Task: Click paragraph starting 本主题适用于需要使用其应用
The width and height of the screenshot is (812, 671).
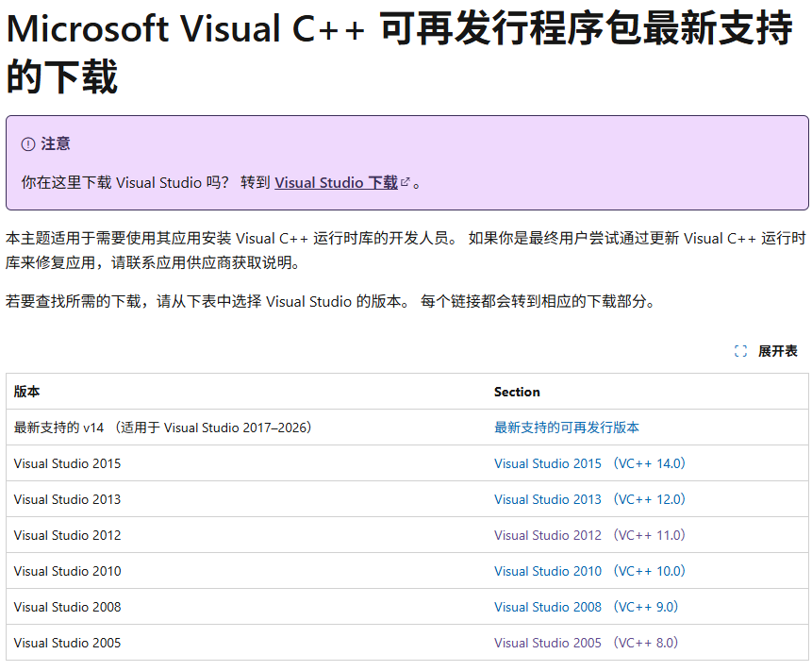Action: click(x=406, y=250)
